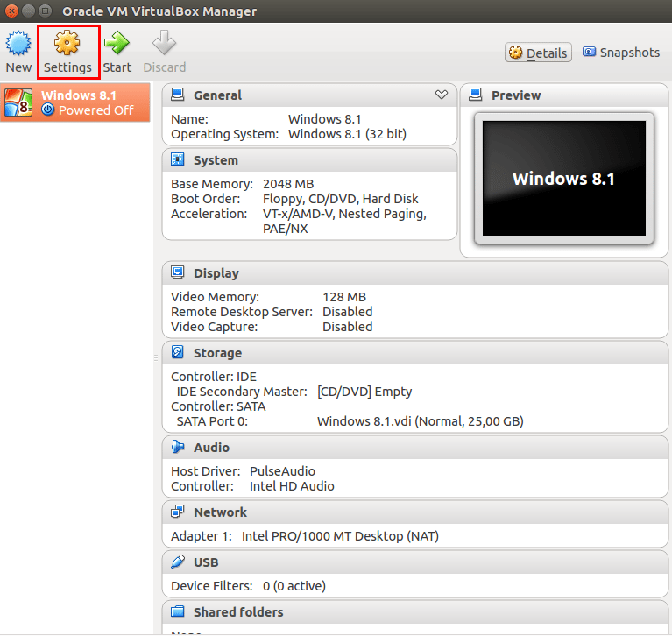The width and height of the screenshot is (672, 636).
Task: Click the '2048 MB' base memory value
Action: coord(288,184)
